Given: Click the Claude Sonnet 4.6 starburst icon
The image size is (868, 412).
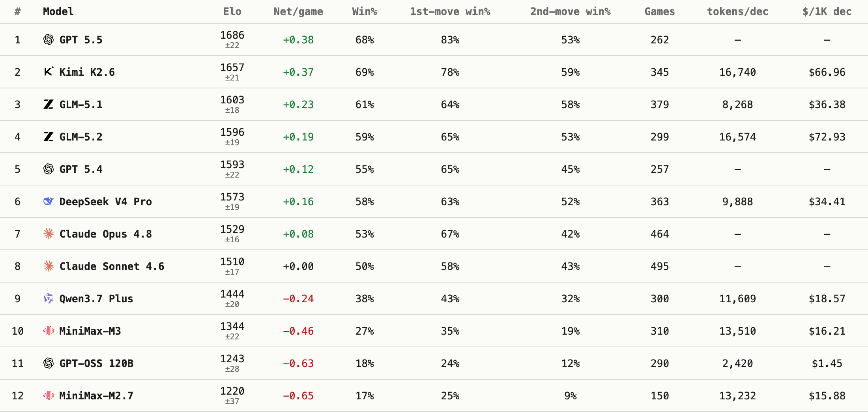Looking at the screenshot, I should click(x=49, y=266).
